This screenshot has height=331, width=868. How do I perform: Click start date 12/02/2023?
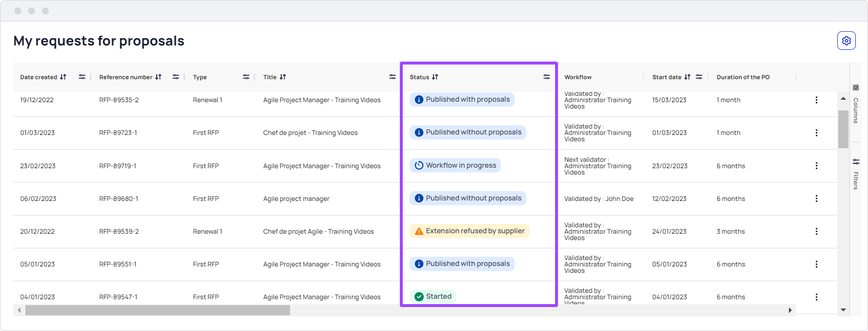(x=669, y=199)
